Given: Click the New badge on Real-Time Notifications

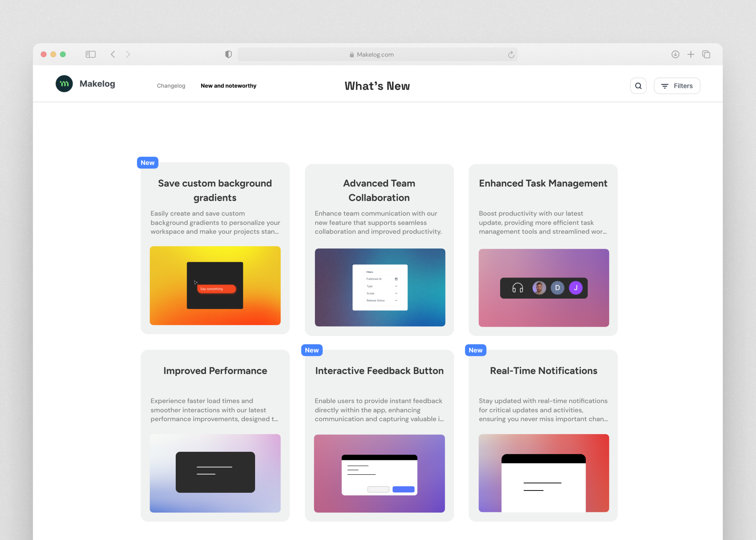Looking at the screenshot, I should tap(475, 350).
